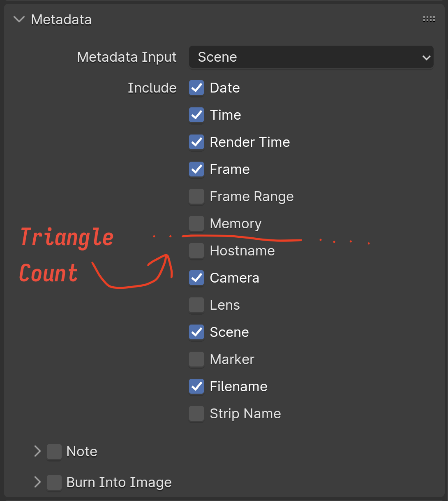
Task: Click the Metadata panel drag grip icon
Action: click(x=429, y=19)
